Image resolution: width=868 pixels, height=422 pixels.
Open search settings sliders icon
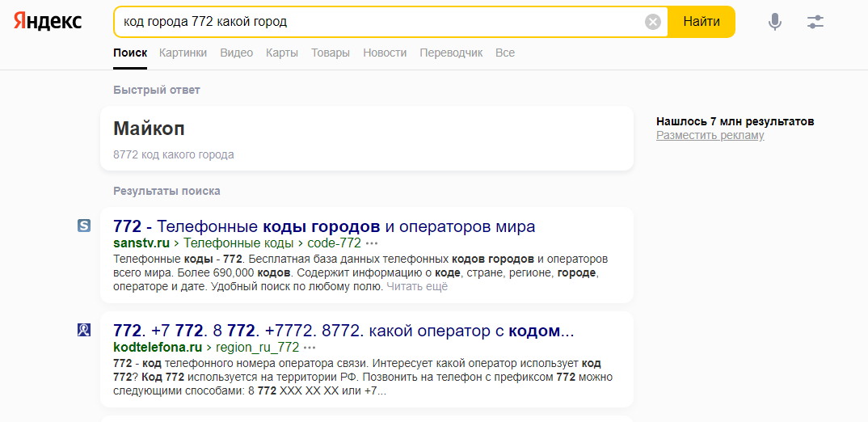tap(815, 22)
